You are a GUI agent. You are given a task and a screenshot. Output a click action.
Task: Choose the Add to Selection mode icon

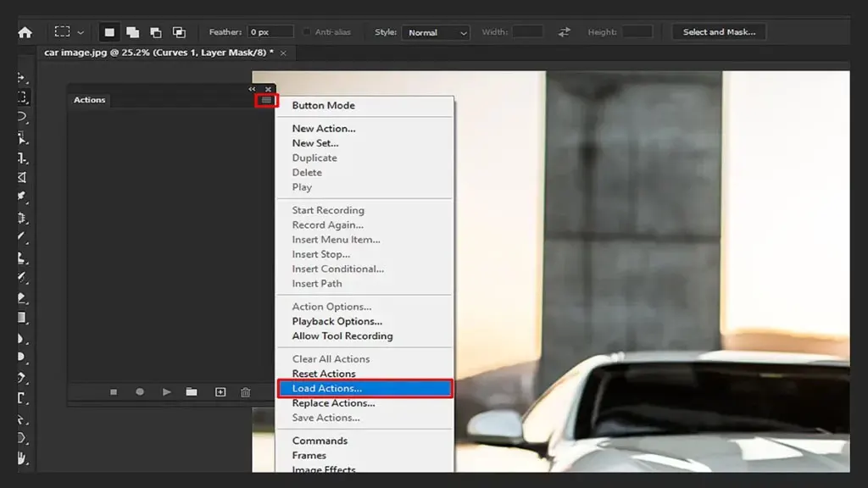click(x=133, y=32)
